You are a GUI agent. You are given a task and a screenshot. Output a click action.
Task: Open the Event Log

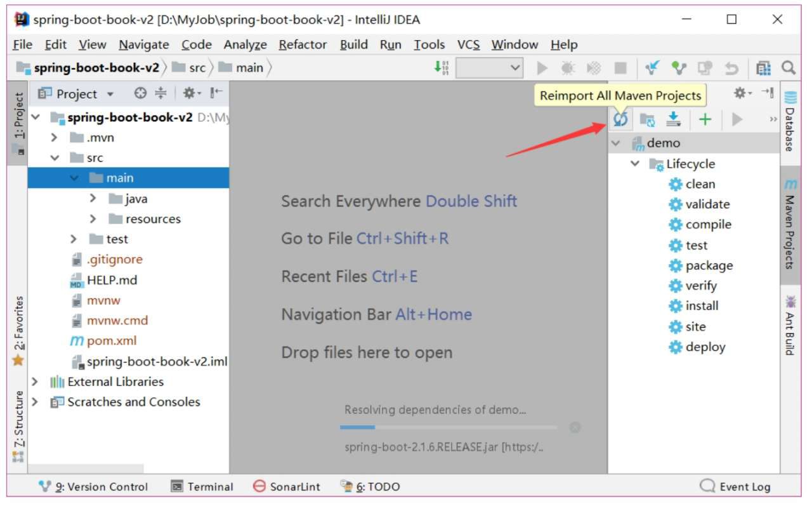[x=735, y=487]
